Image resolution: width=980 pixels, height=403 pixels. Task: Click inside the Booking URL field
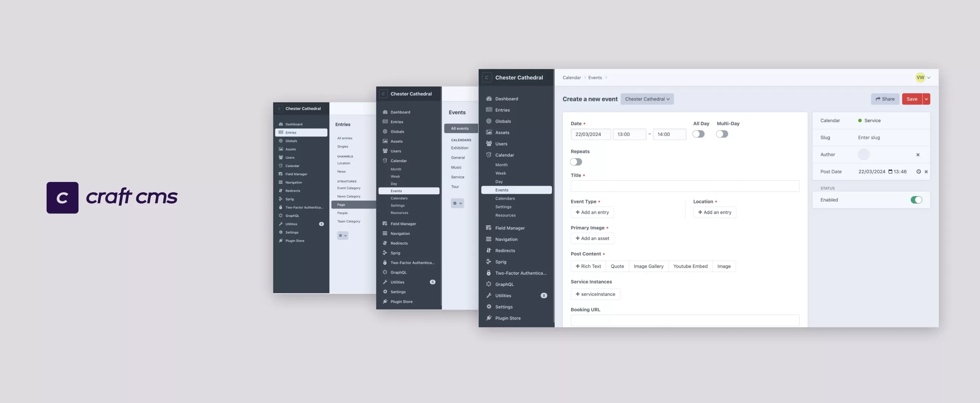click(x=684, y=320)
